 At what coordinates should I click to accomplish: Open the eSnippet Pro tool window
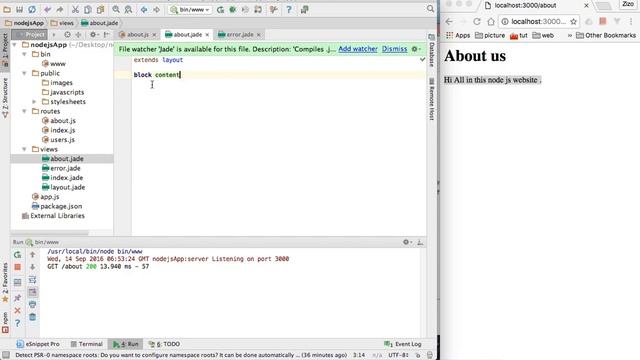tap(38, 344)
